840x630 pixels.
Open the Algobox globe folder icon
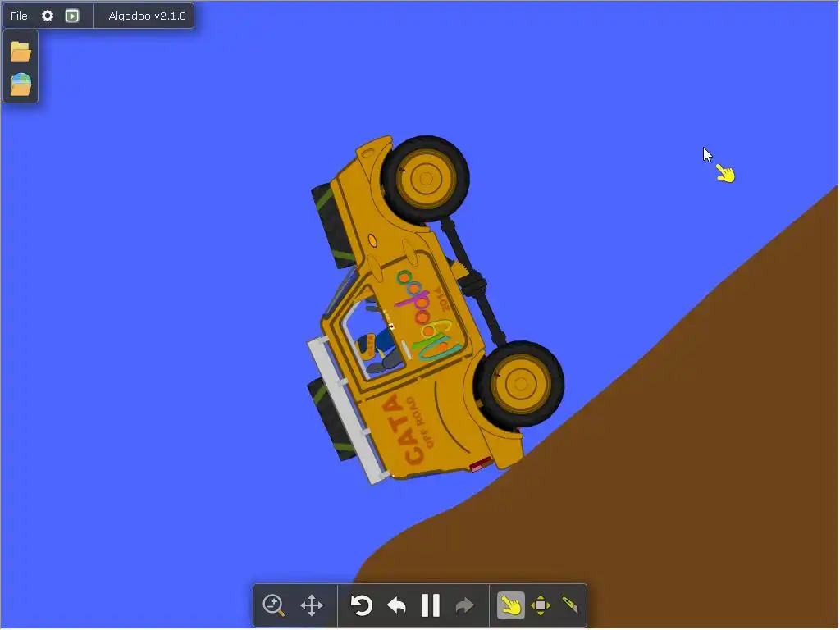coord(21,84)
